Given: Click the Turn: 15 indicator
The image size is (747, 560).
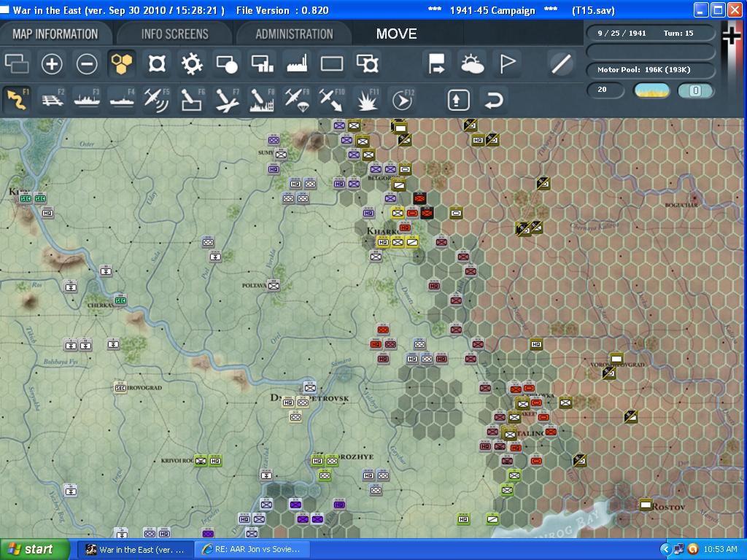Looking at the screenshot, I should (678, 34).
